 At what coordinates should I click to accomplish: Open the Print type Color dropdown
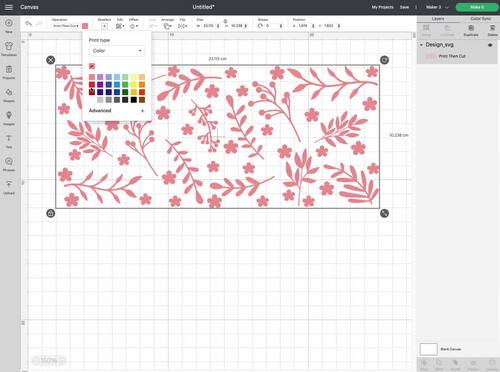coord(117,51)
